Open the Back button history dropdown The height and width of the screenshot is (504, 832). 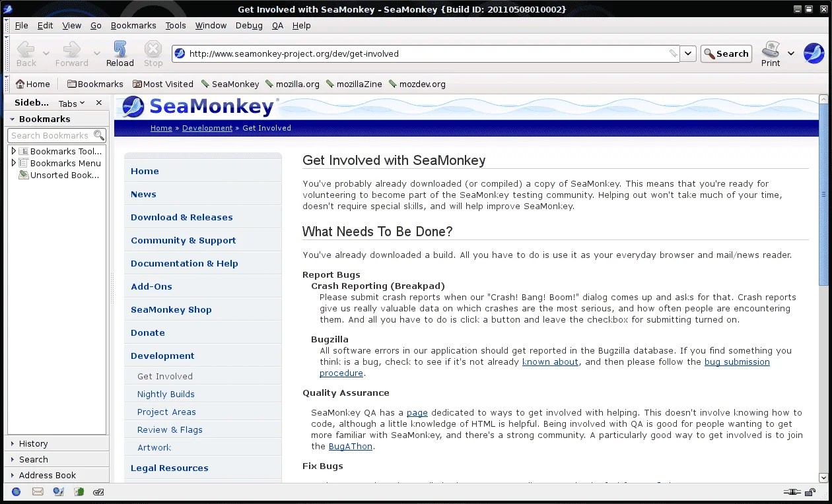(44, 53)
